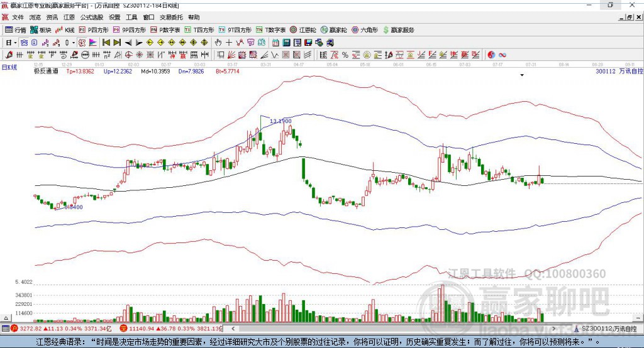The height and width of the screenshot is (348, 644).
Task: Click the up arrow above the status bar, bottom left
Action: coord(6,318)
